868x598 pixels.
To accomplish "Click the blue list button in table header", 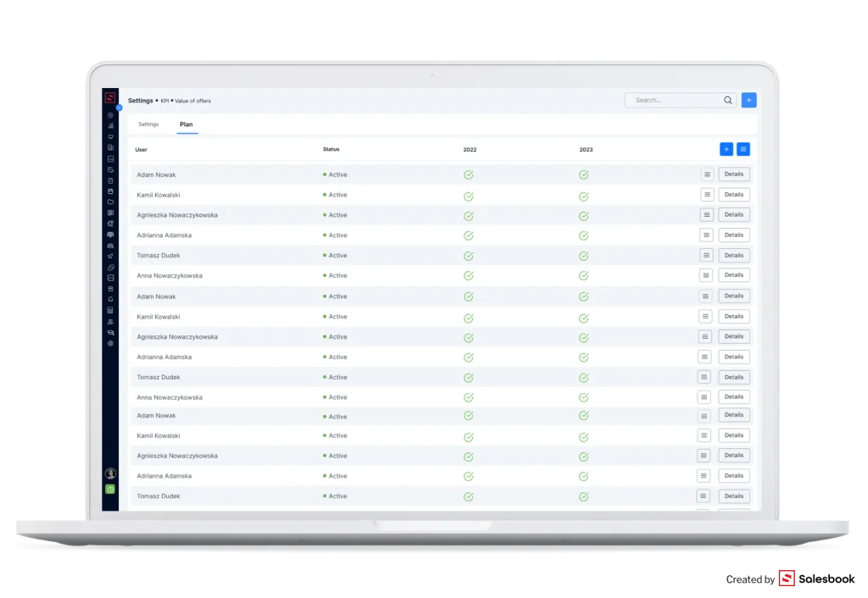I will (743, 149).
